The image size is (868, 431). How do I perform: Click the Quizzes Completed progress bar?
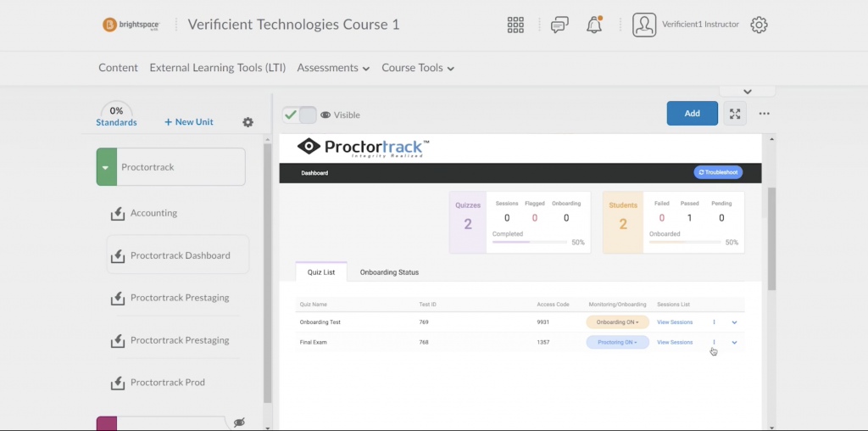coord(530,242)
